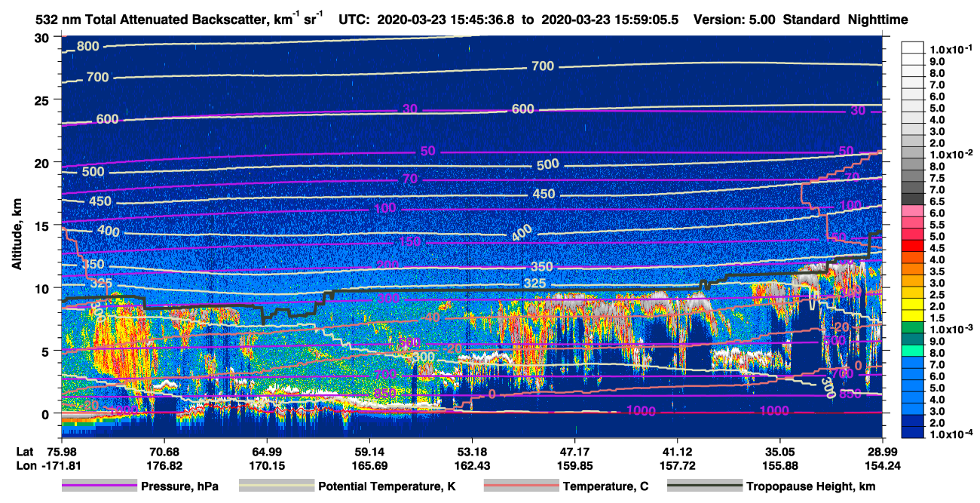
Task: Click longitude value '176.82'
Action: [x=164, y=465]
